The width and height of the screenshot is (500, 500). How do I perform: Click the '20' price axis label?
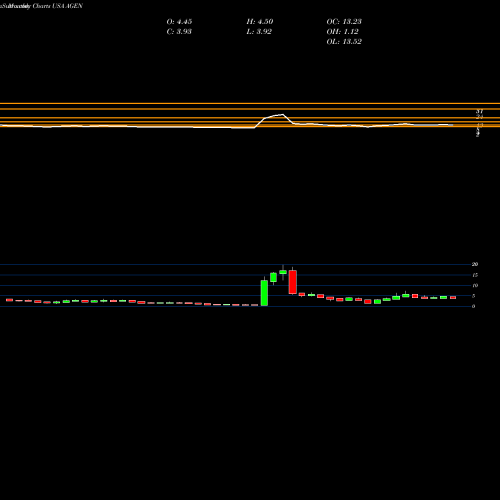[x=475, y=264]
